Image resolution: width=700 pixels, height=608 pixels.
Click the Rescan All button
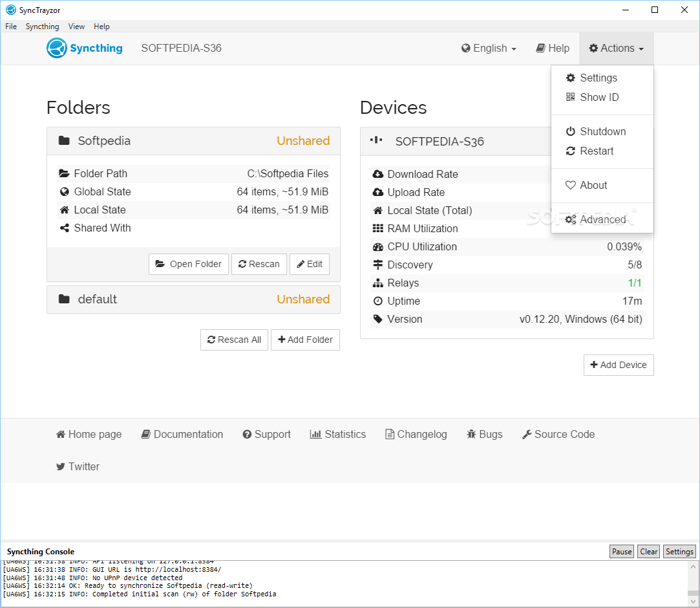point(234,340)
